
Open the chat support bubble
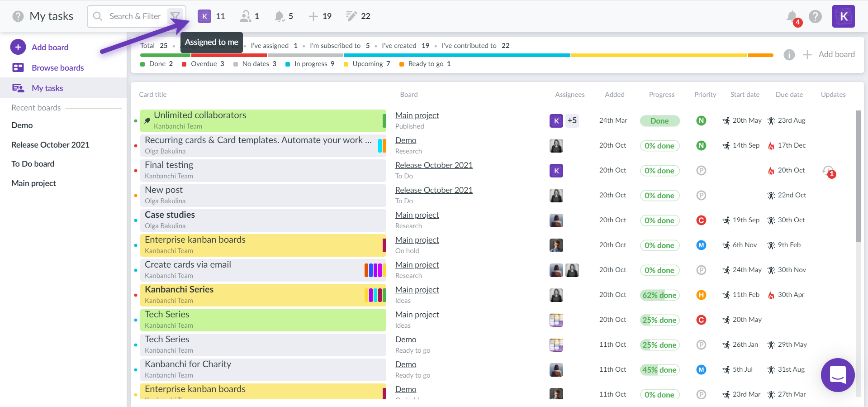[x=838, y=375]
